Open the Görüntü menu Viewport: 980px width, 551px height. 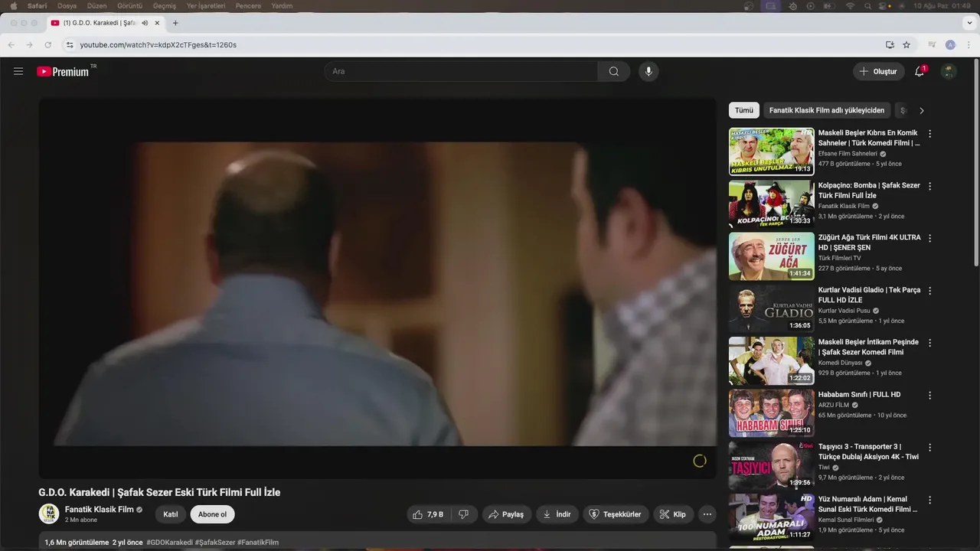129,5
